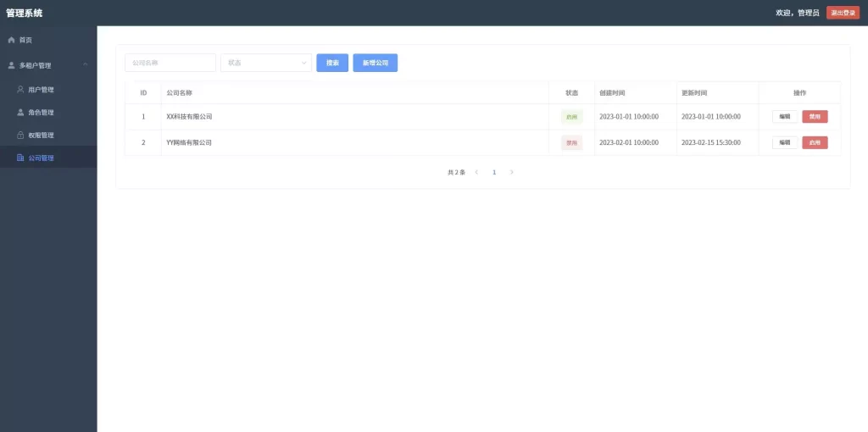Open 用户管理 in the sidebar
Screen dimensions: 868x432
[x=41, y=89]
